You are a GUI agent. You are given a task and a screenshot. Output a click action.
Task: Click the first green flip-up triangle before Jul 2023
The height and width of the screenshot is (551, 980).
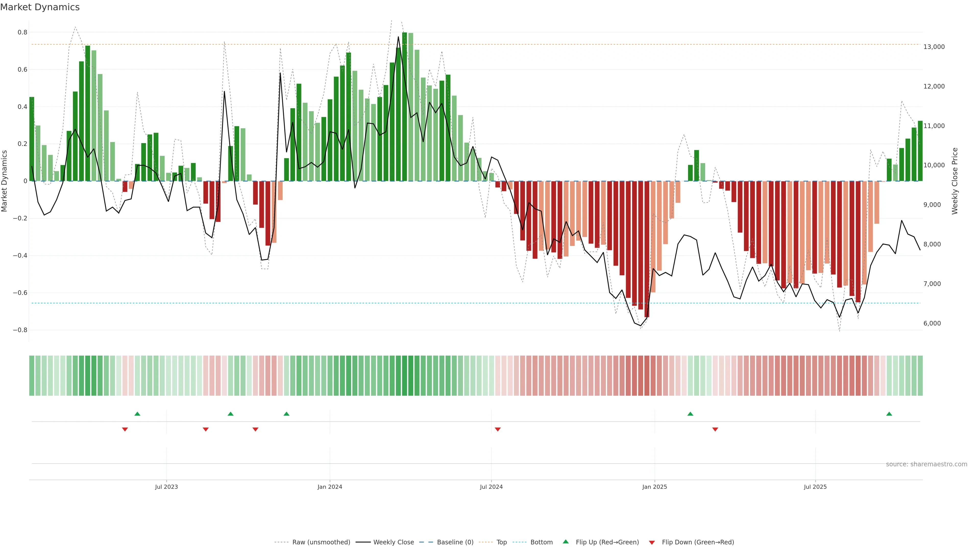[137, 414]
